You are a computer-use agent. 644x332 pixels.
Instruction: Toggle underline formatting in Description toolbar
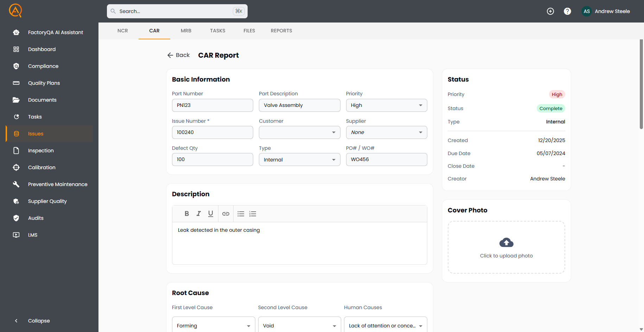click(211, 213)
